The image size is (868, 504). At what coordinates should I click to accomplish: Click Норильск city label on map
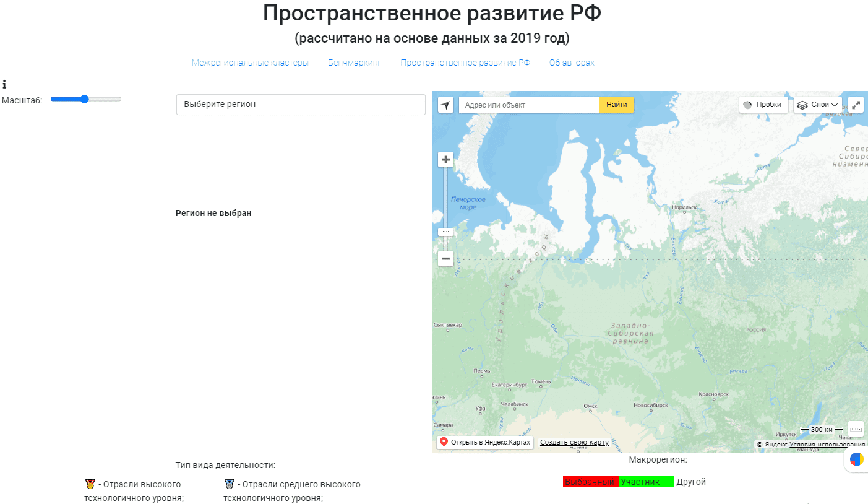click(x=684, y=207)
